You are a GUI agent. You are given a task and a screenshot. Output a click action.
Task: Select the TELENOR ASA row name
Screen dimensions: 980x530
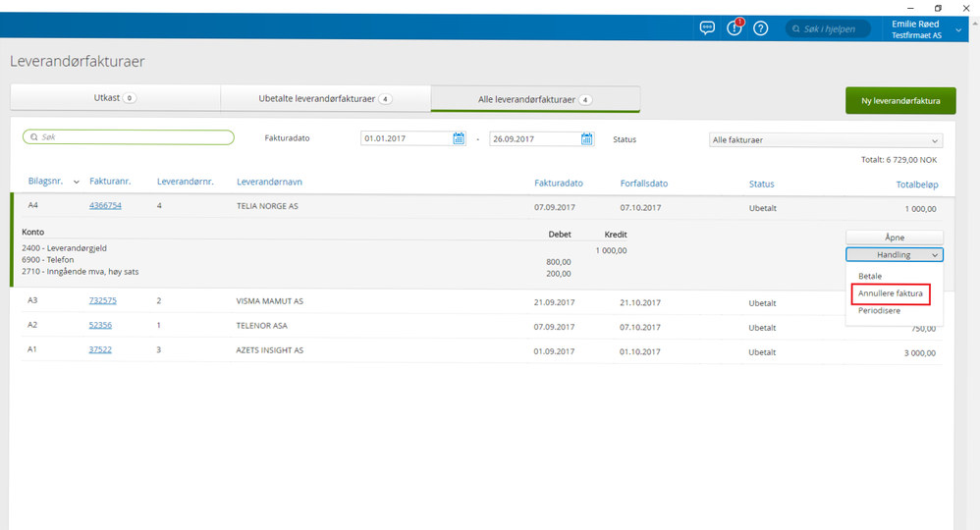click(x=261, y=326)
